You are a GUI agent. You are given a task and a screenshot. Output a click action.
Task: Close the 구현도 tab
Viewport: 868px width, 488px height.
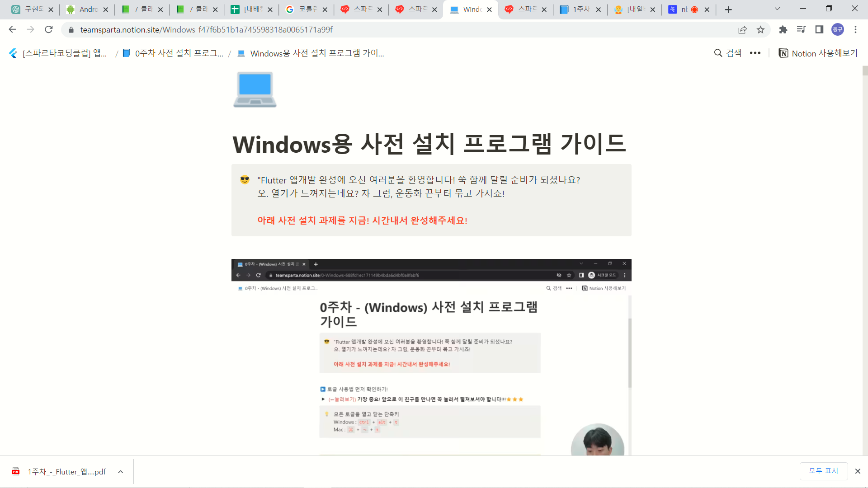click(x=51, y=9)
